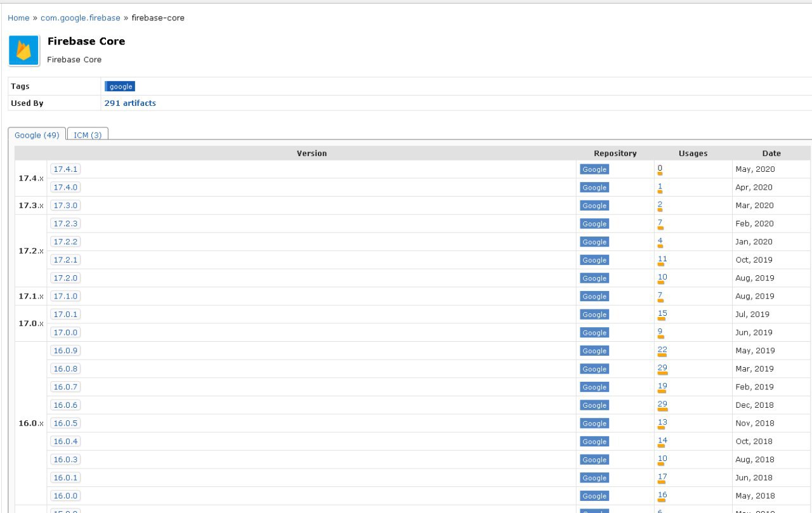Open version 16.0.1

(65, 477)
